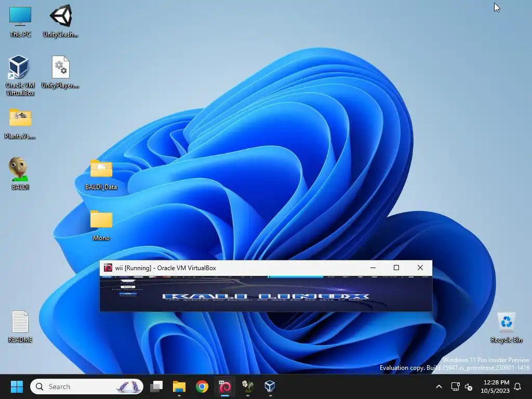This screenshot has height=399, width=532.
Task: Open the clock and date panel
Action: tap(495, 387)
